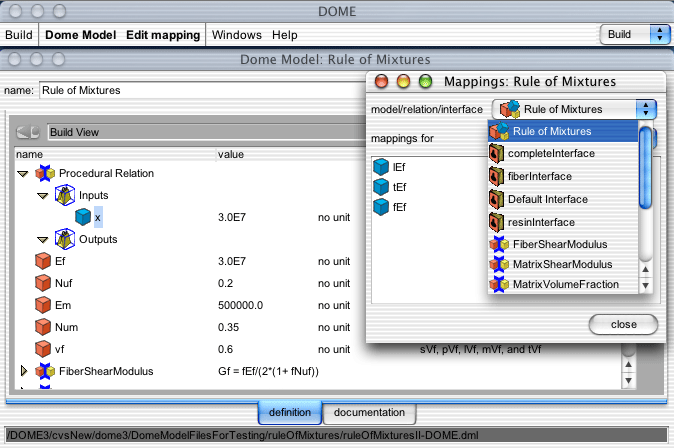674x448 pixels.
Task: Click the file path in status bar
Action: click(x=243, y=435)
